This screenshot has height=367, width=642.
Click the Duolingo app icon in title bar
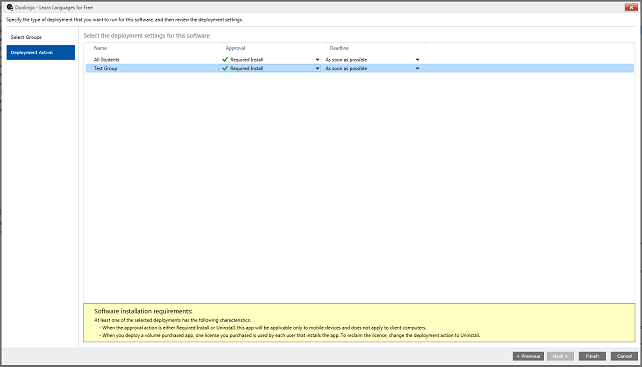point(10,7)
